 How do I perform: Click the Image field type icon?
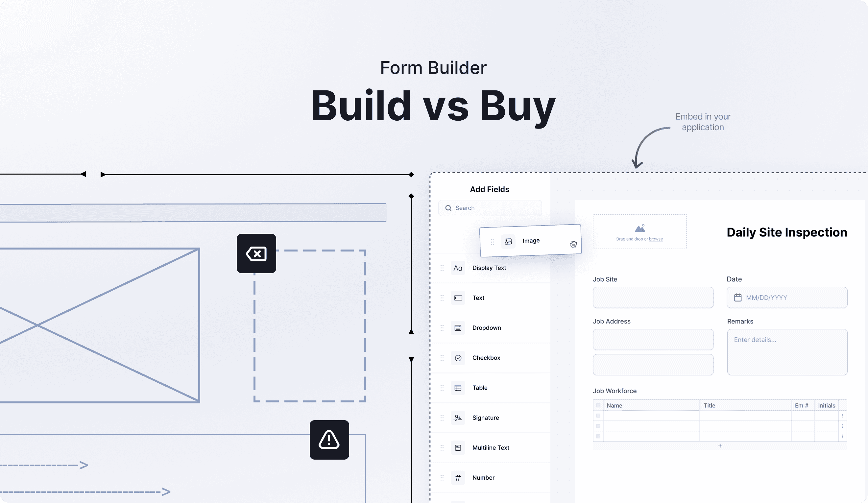[508, 240]
